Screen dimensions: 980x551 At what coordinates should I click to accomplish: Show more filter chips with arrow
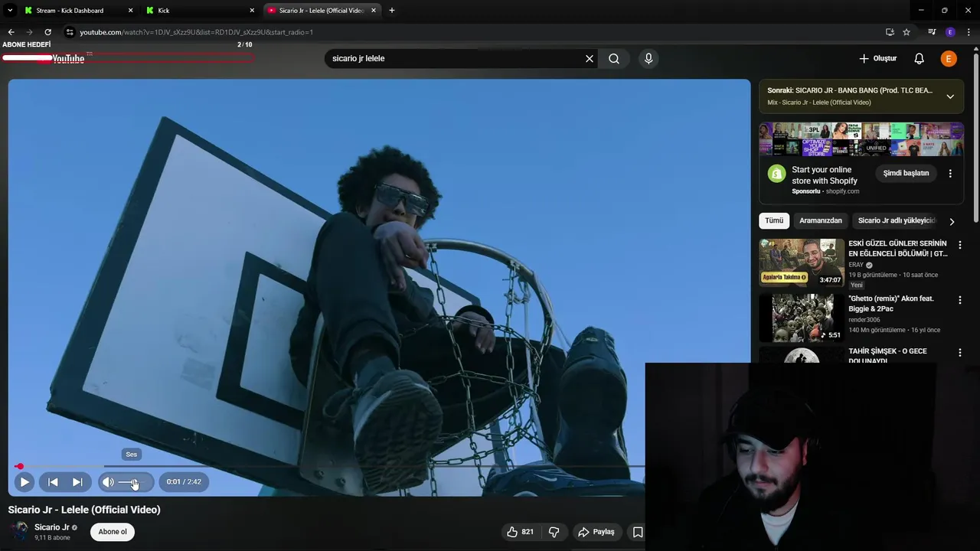952,221
